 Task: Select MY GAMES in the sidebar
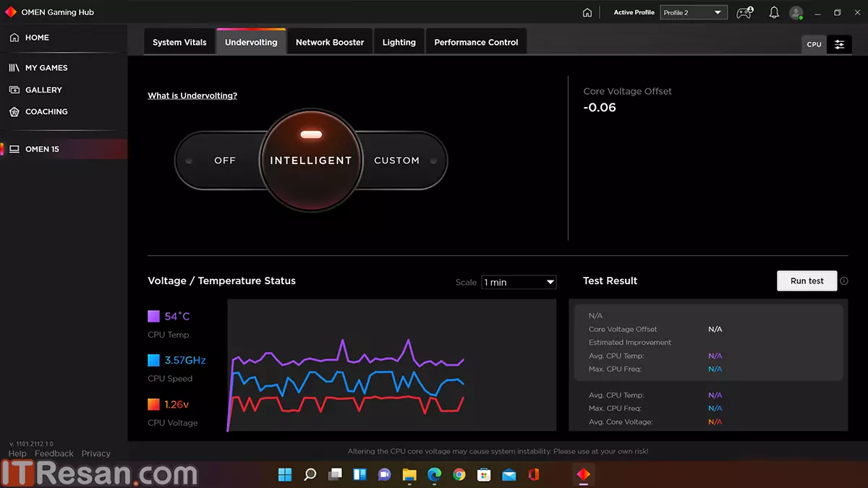46,68
